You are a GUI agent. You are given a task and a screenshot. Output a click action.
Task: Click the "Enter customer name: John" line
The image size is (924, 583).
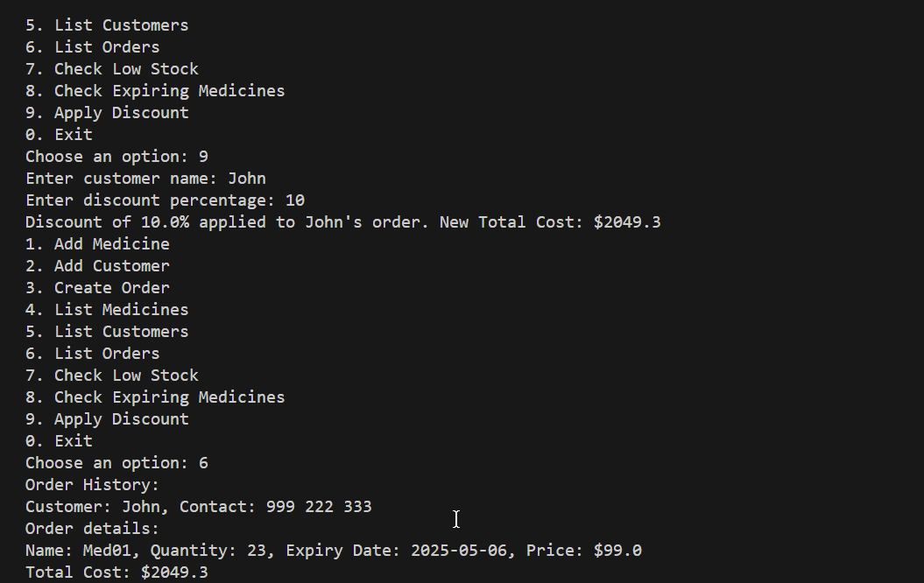coord(145,179)
